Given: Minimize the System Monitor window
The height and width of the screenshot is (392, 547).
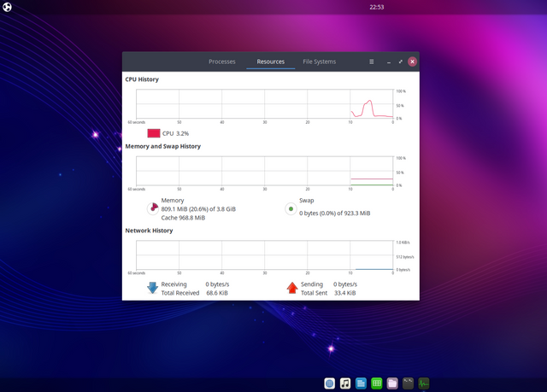Looking at the screenshot, I should pos(389,61).
